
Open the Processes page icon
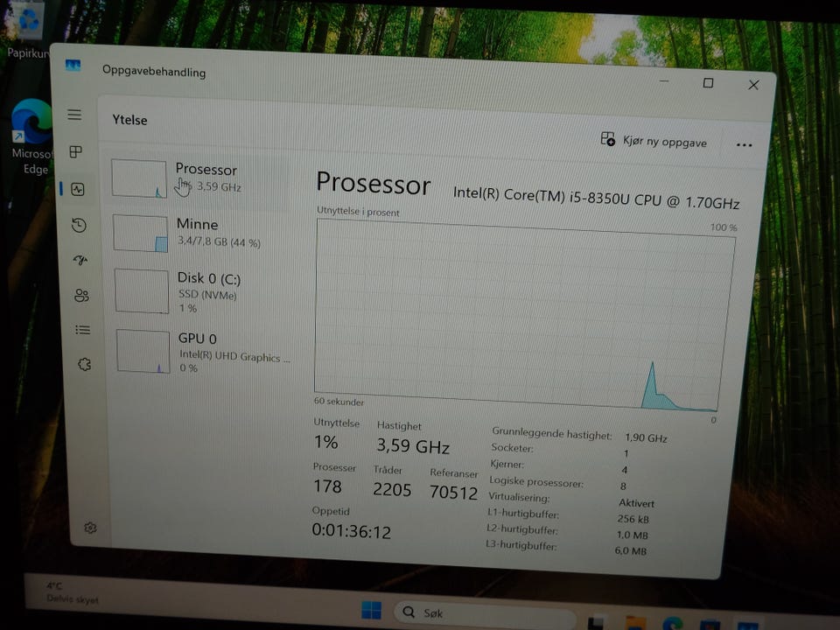(x=76, y=152)
